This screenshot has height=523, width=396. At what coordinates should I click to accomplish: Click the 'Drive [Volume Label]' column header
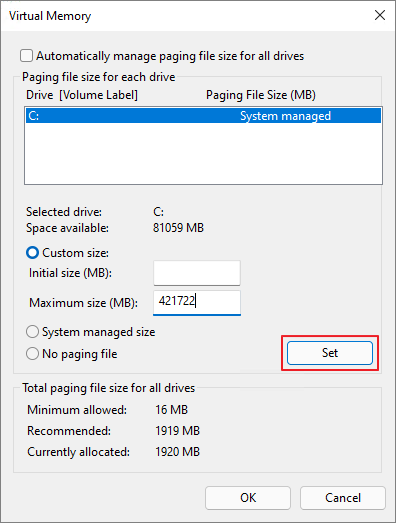(82, 95)
